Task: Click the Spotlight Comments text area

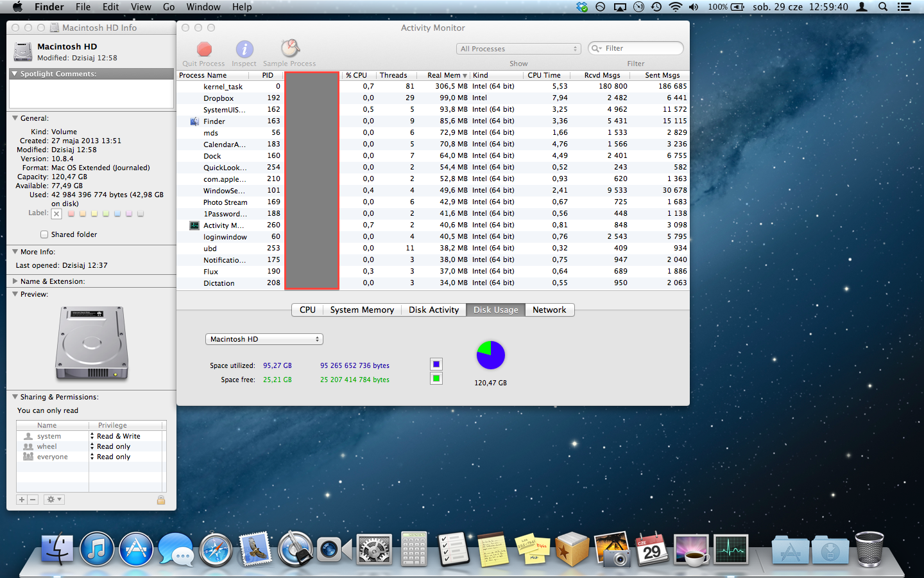Action: click(90, 94)
